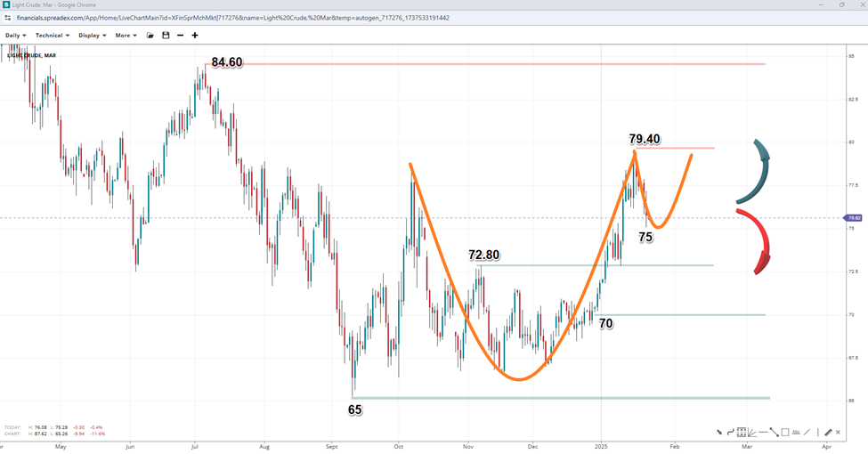Open the Display options dropdown
The image size is (868, 454).
coord(92,36)
